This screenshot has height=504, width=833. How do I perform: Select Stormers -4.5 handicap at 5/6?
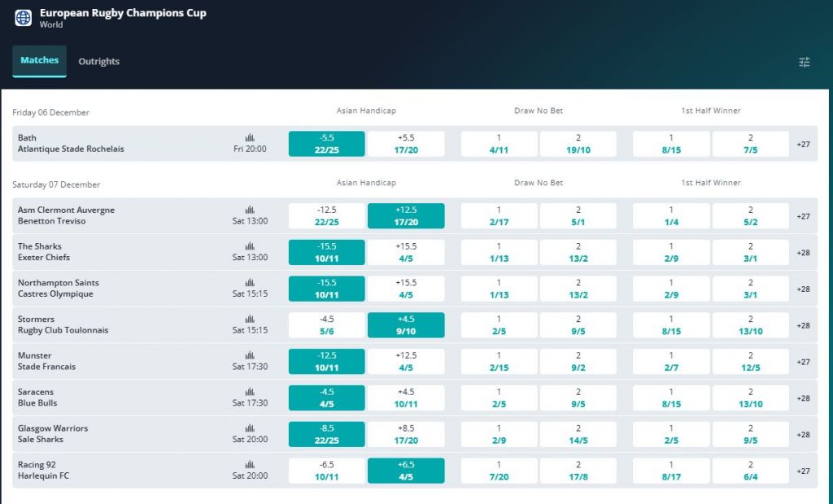(327, 325)
